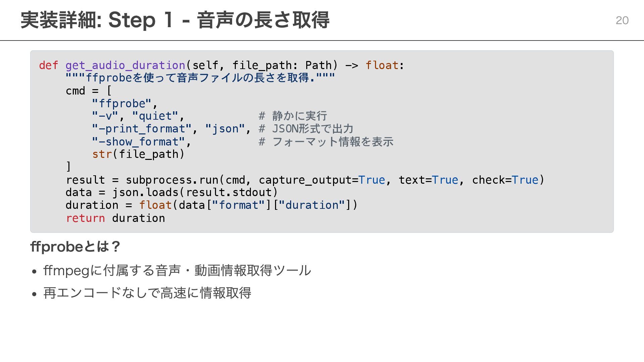
Task: Click the return keyword in the code
Action: 85,218
